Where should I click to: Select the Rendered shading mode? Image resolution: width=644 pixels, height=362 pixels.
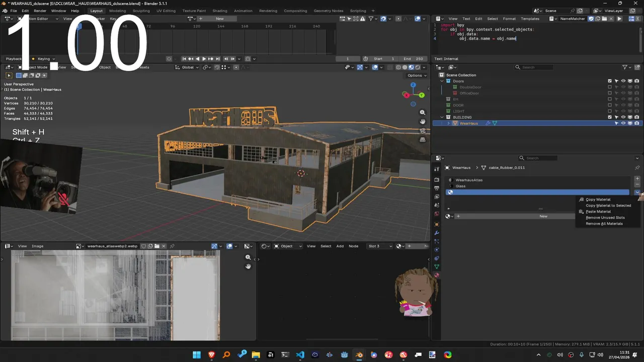[x=417, y=67]
